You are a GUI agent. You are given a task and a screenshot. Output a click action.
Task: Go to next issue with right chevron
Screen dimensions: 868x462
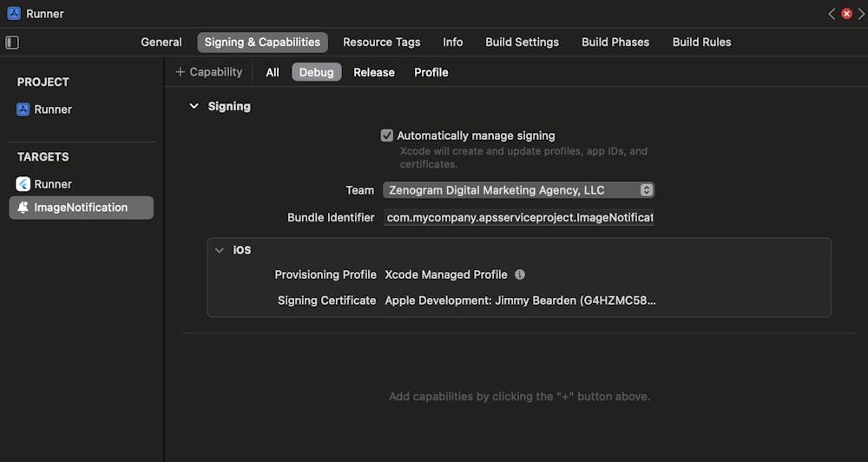click(861, 14)
